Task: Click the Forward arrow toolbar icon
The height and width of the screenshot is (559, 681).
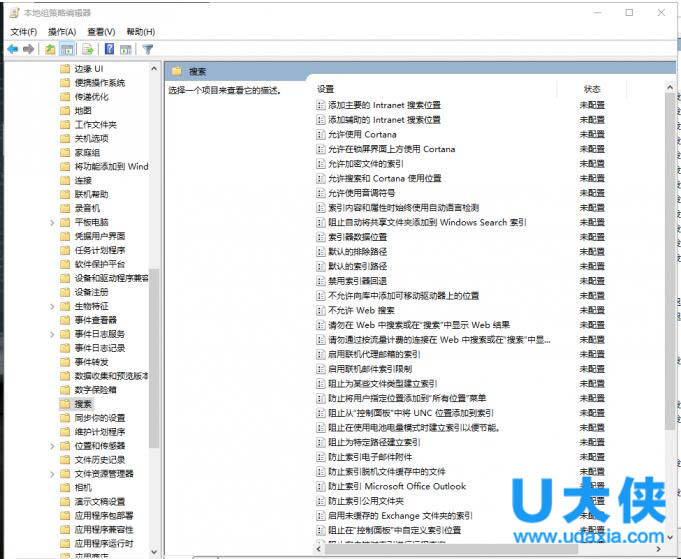Action: 29,48
